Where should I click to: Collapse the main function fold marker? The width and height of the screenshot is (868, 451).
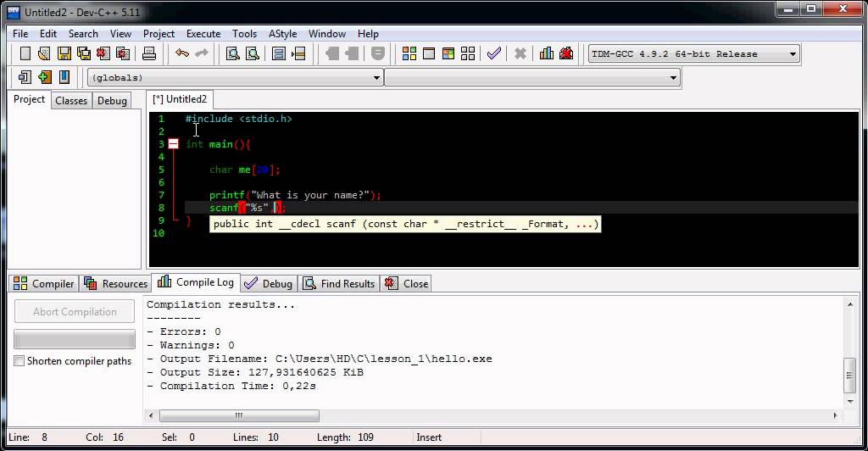[173, 144]
